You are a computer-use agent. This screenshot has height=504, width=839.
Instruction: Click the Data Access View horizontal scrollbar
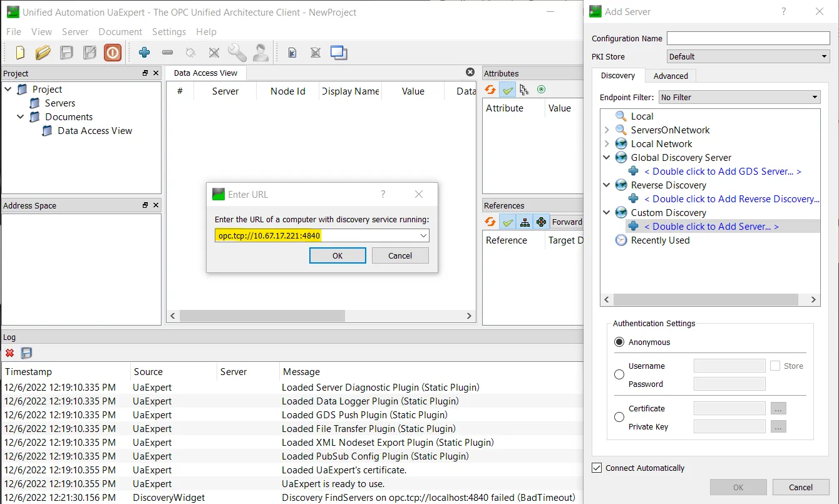click(x=321, y=316)
